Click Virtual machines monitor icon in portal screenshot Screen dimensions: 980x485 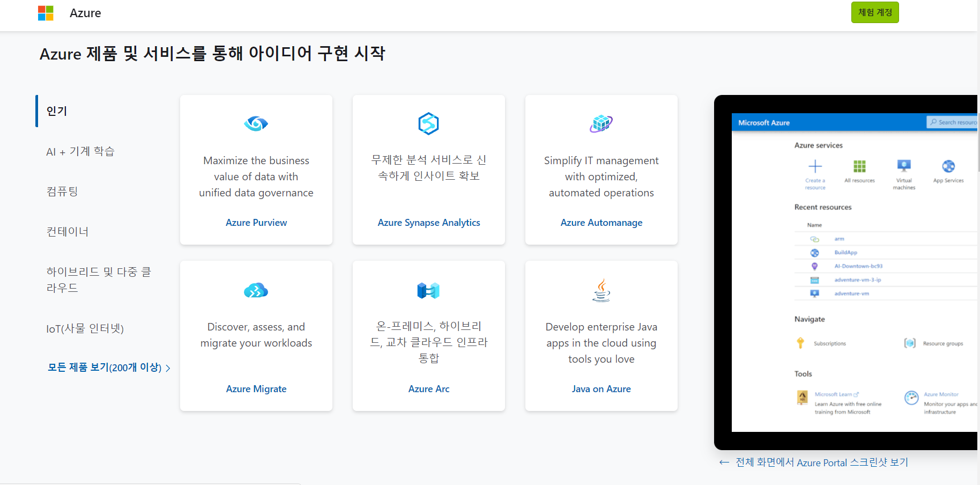(904, 165)
